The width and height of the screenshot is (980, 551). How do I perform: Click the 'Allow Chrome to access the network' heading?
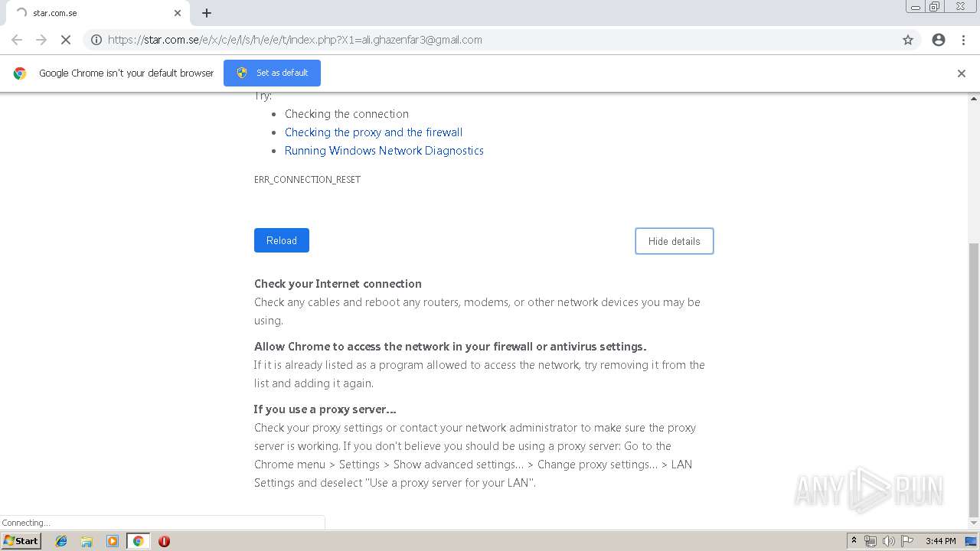(450, 347)
